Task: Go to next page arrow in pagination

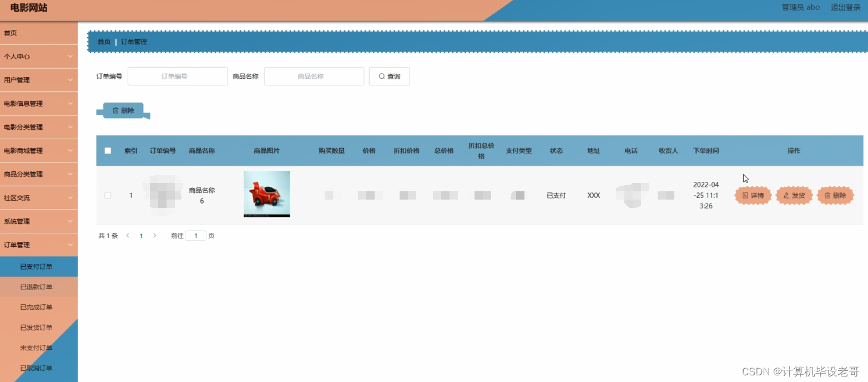Action: point(155,236)
